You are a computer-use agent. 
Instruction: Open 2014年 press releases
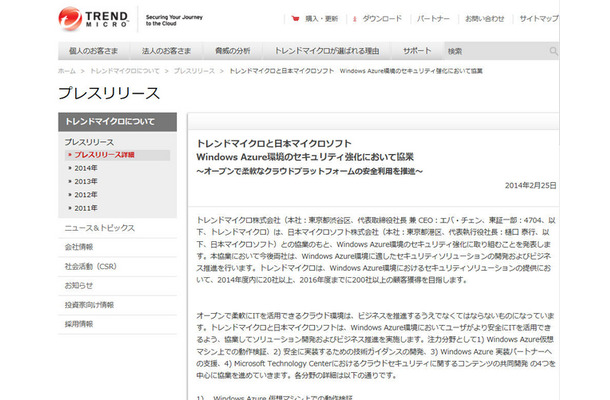coord(86,168)
